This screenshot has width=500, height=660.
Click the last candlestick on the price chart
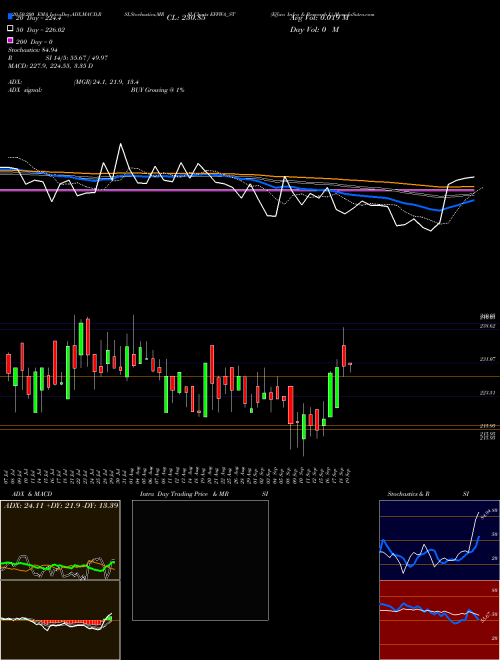(350, 365)
